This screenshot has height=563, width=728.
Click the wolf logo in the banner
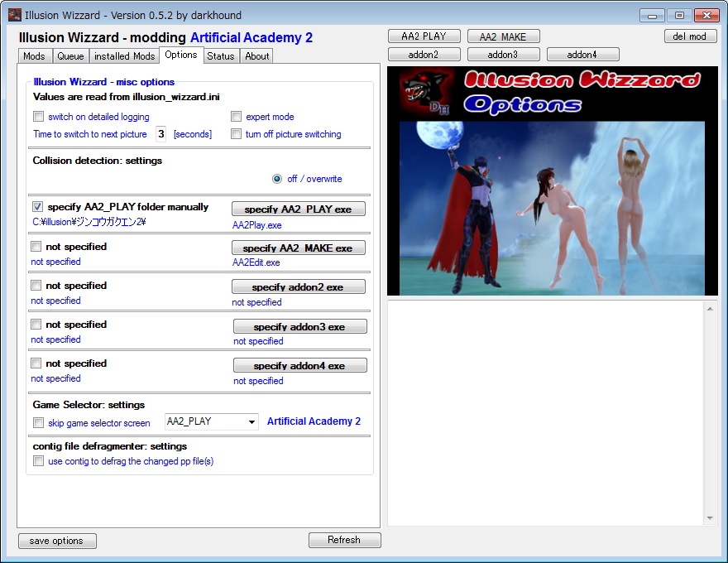click(426, 91)
